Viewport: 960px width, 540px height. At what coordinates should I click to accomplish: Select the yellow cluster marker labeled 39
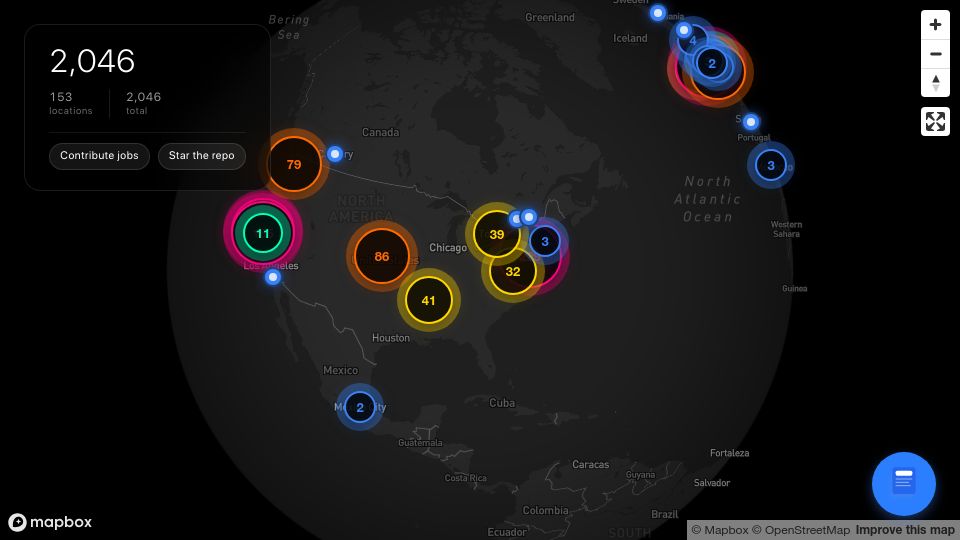pos(497,234)
